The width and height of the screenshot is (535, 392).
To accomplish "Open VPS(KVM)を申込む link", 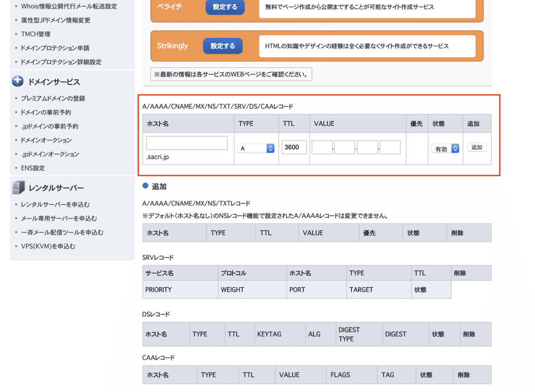I will [48, 246].
